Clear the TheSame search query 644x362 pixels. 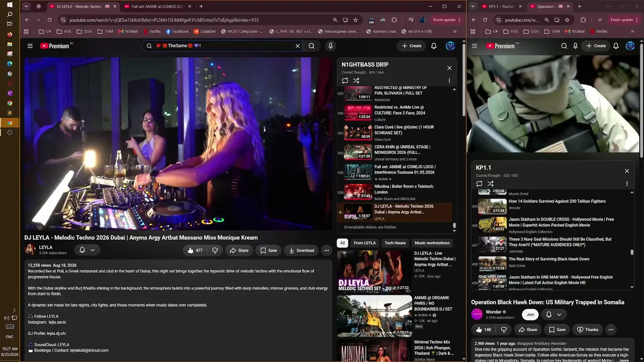tap(297, 46)
